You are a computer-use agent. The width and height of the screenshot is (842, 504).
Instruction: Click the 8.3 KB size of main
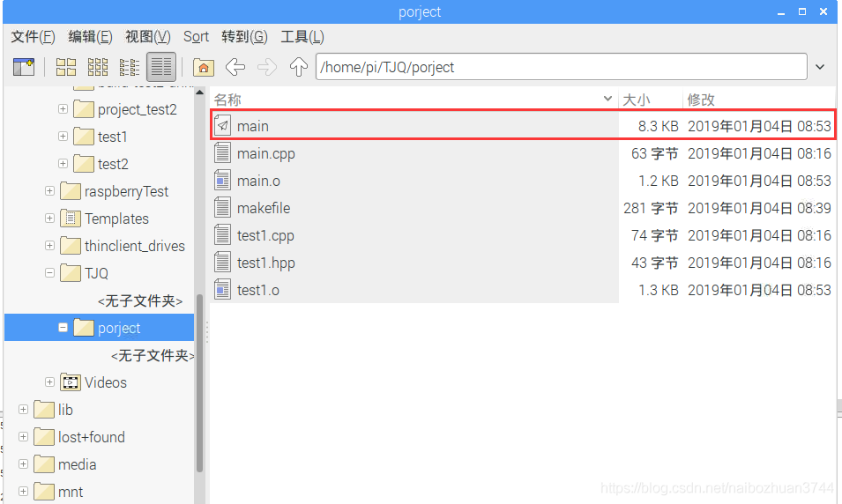tap(658, 126)
